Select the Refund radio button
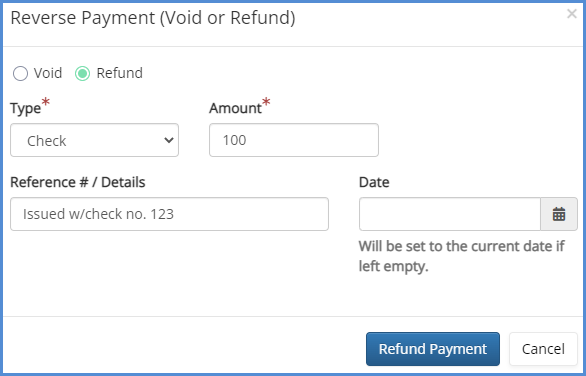Viewport: 586px width, 376px height. 82,74
